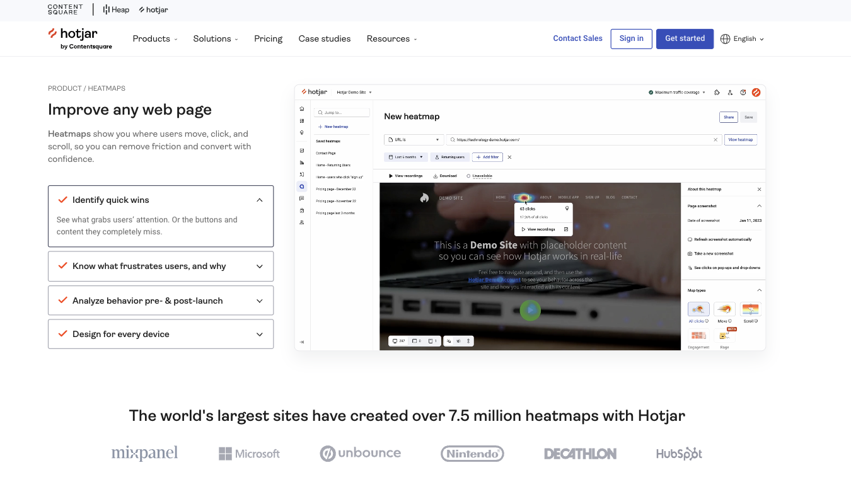Screen dimensions: 851x504
Task: Expand the Know what frustrates users section
Action: click(x=161, y=266)
